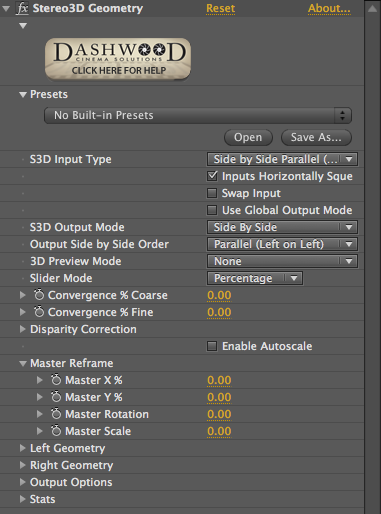Click the Save As... button
The image size is (381, 514).
coord(316,137)
